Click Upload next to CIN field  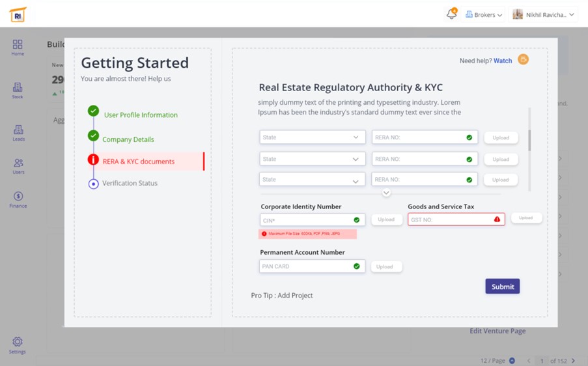[x=386, y=219]
